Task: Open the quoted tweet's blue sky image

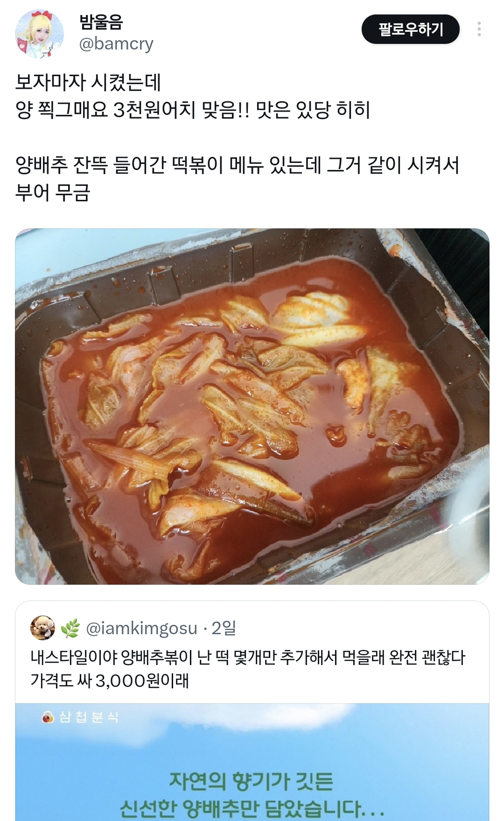Action: (252, 762)
